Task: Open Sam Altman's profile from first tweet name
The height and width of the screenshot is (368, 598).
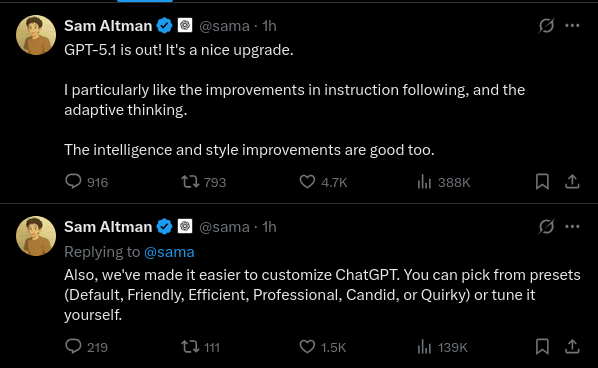Action: click(x=108, y=26)
